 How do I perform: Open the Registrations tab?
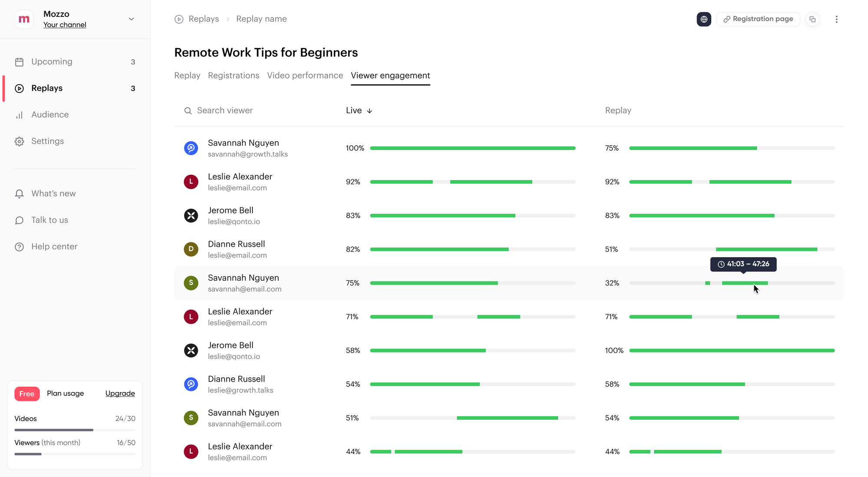pos(233,75)
